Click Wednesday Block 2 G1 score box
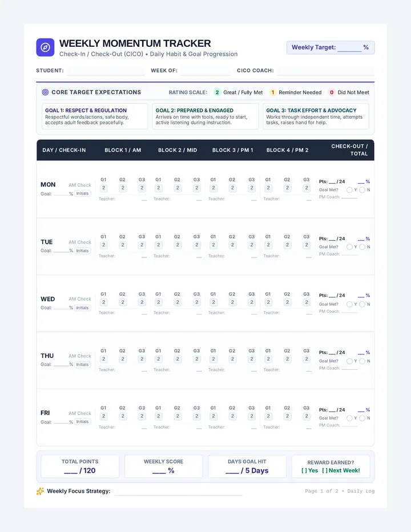Image resolution: width=411 pixels, height=532 pixels. tap(159, 302)
